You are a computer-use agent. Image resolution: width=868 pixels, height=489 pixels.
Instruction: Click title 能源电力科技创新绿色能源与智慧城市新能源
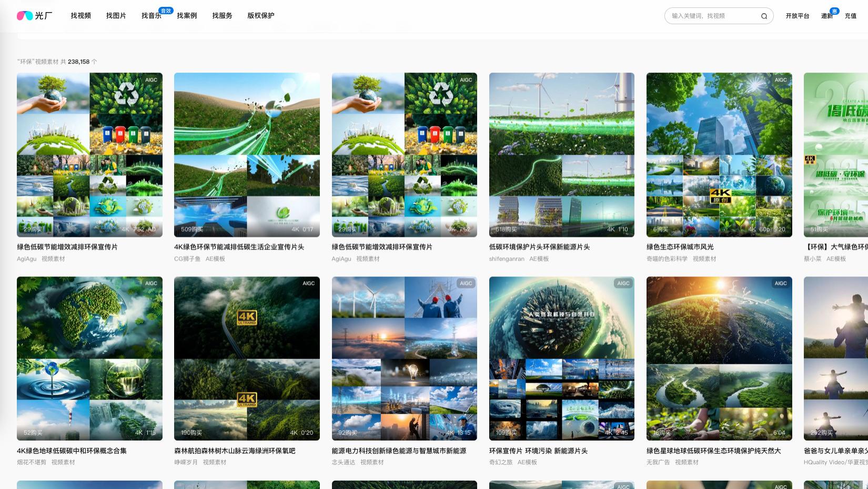[399, 451]
